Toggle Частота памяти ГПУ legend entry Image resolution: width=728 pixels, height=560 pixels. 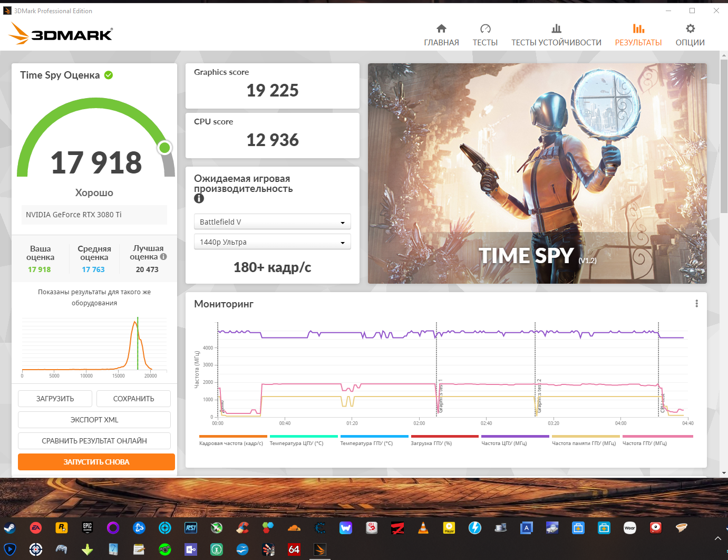click(586, 440)
